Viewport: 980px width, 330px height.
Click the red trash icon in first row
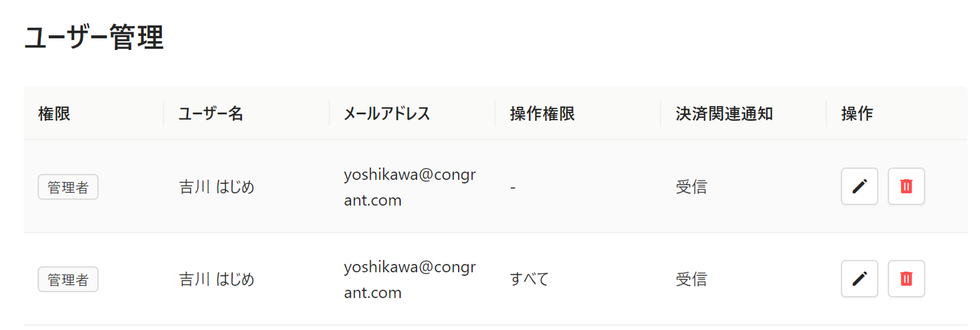click(906, 186)
